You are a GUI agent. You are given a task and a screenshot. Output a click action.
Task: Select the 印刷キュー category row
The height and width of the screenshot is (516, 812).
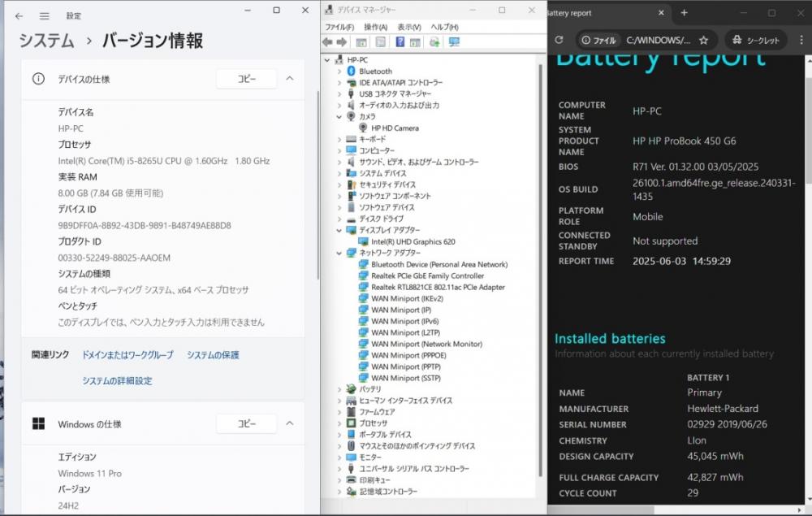(x=368, y=480)
